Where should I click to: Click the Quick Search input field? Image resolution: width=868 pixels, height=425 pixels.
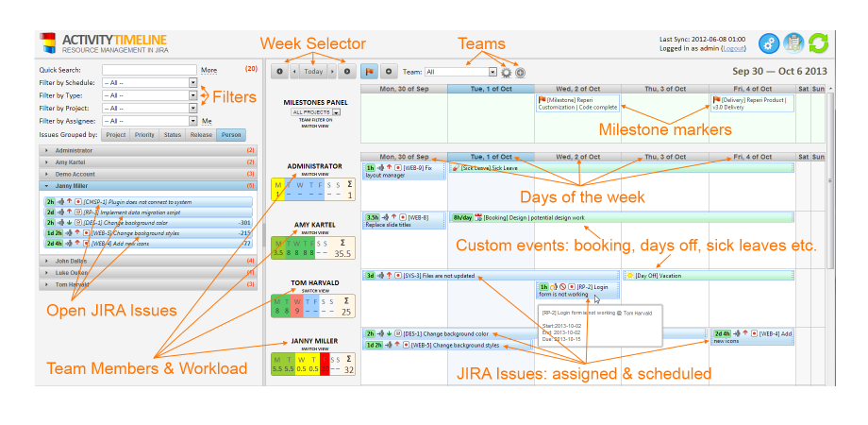(149, 69)
